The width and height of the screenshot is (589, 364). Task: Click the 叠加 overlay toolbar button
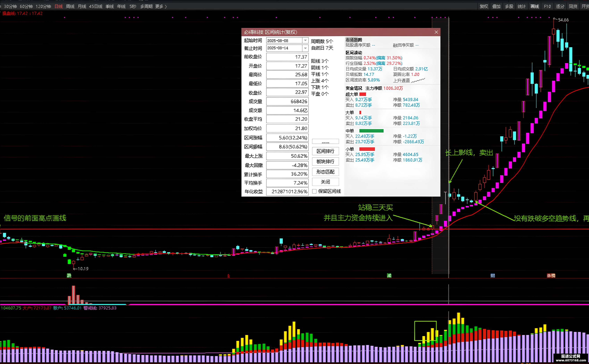496,6
